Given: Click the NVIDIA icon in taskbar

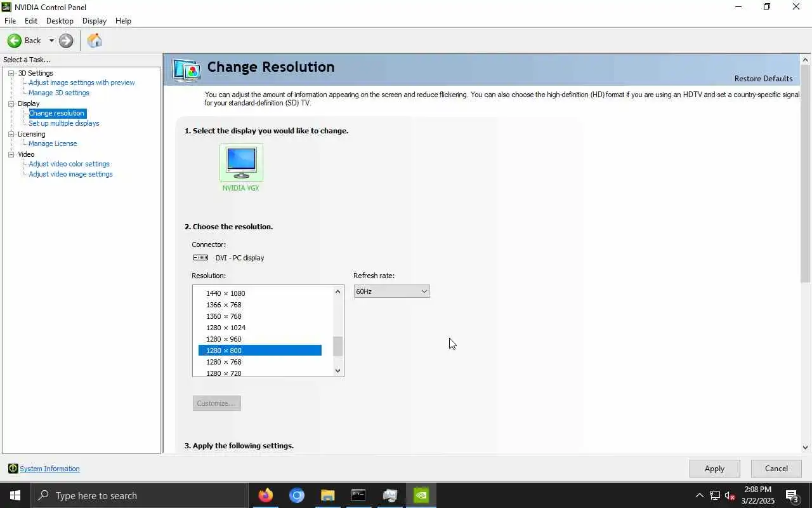Looking at the screenshot, I should point(421,495).
